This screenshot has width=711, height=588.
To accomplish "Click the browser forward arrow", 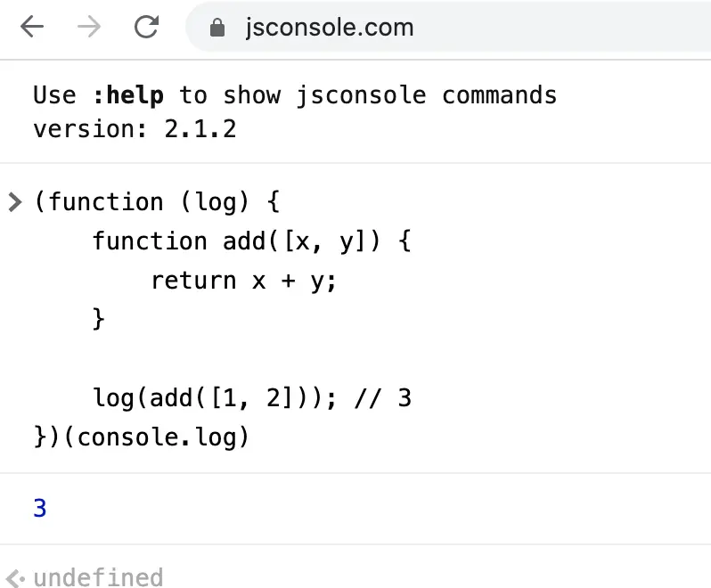I will (89, 27).
